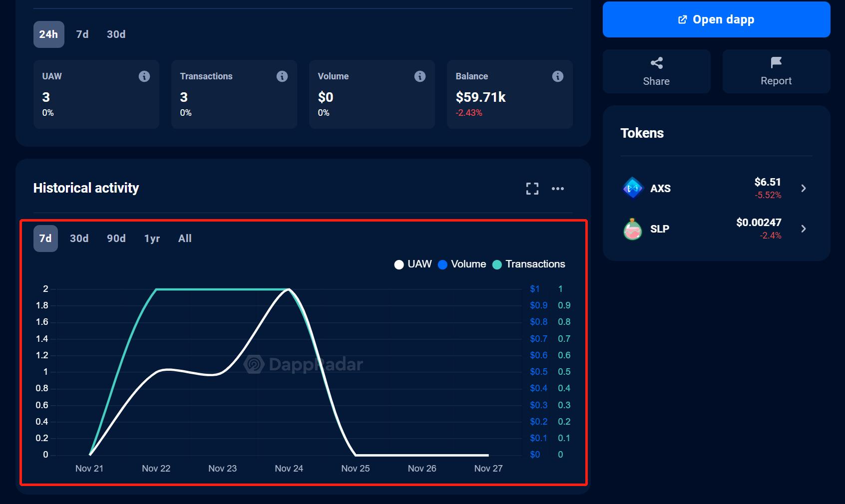Expand AXS token details chevron
This screenshot has width=845, height=504.
pyautogui.click(x=803, y=188)
